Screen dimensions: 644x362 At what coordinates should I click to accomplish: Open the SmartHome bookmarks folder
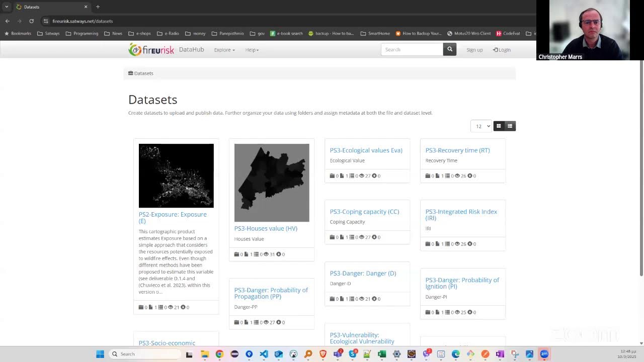tap(375, 34)
